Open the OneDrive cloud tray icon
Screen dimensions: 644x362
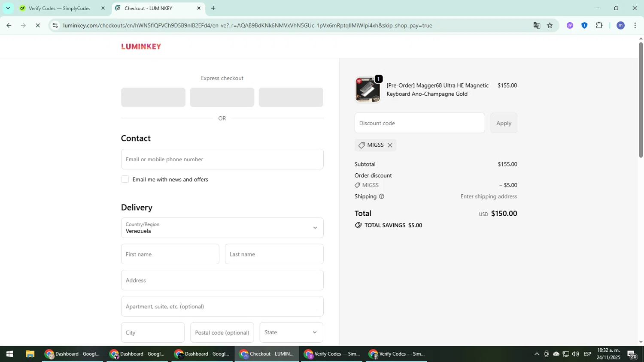[556, 354]
